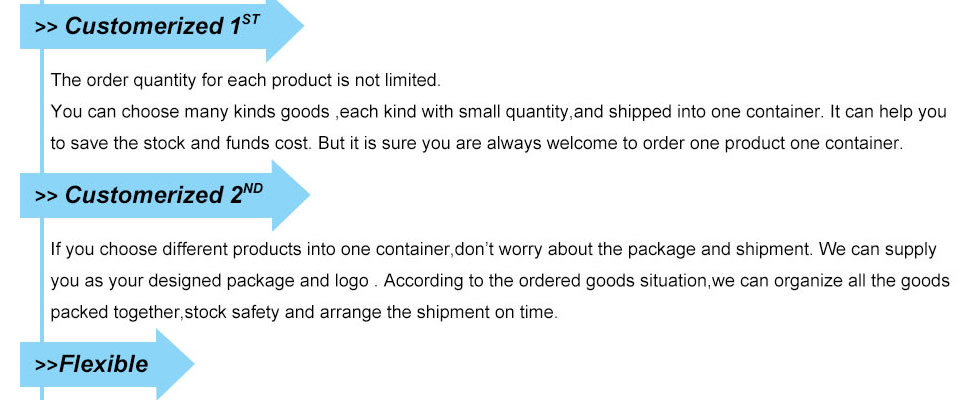
Task: Click the ST superscript in first heading
Action: 250,20
